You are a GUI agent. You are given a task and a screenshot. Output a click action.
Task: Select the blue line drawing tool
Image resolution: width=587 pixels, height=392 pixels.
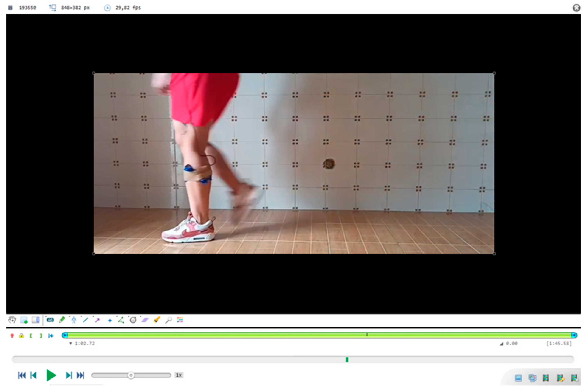pos(85,320)
